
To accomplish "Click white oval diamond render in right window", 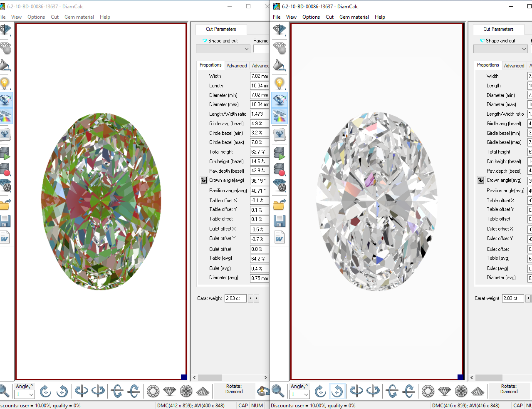I will click(x=376, y=201).
